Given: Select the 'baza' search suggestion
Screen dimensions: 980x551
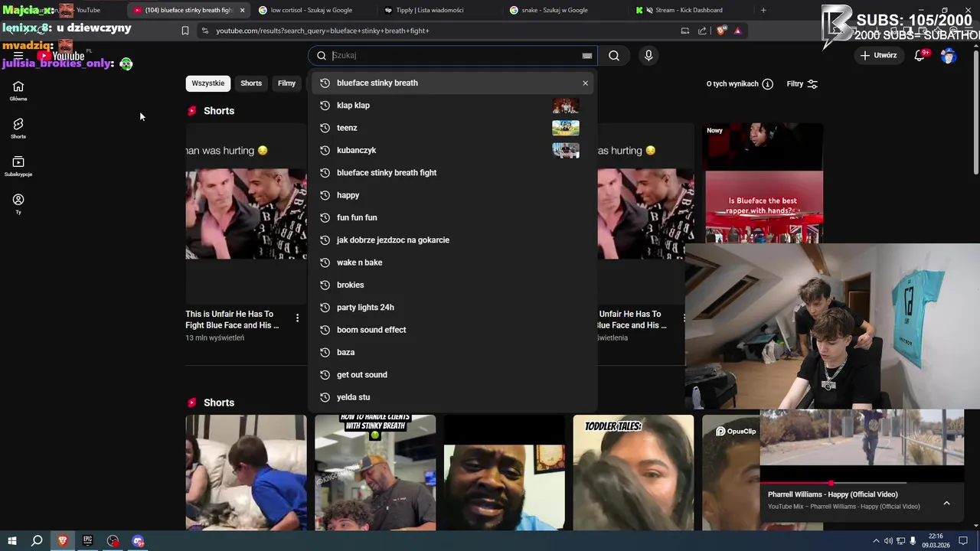Looking at the screenshot, I should click(452, 352).
